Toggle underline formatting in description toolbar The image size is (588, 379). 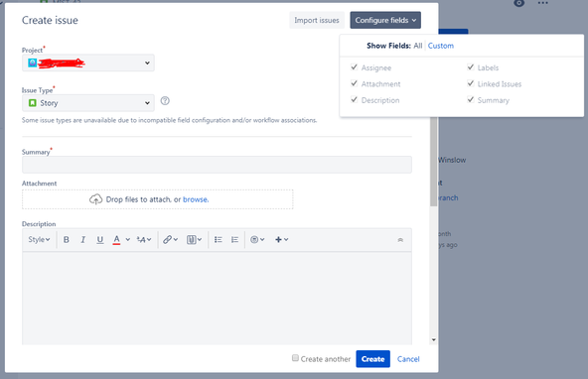click(x=99, y=240)
